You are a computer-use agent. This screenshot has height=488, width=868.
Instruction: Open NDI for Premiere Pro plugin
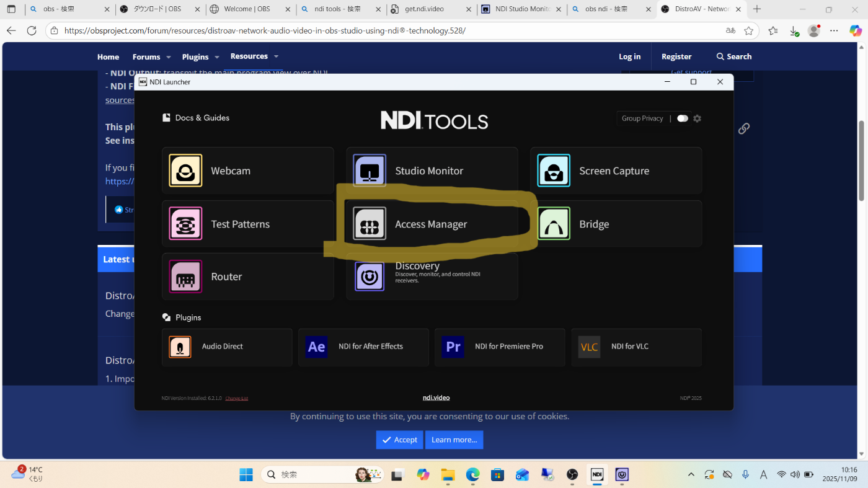point(500,347)
